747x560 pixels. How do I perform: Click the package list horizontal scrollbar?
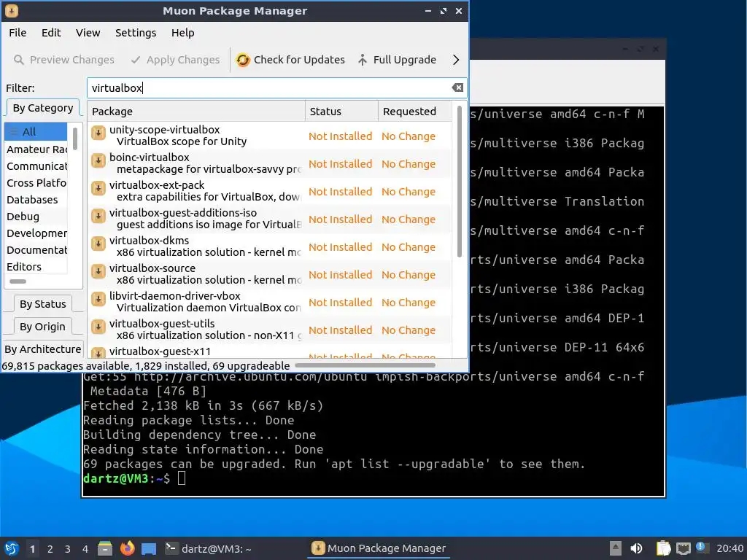pos(365,366)
